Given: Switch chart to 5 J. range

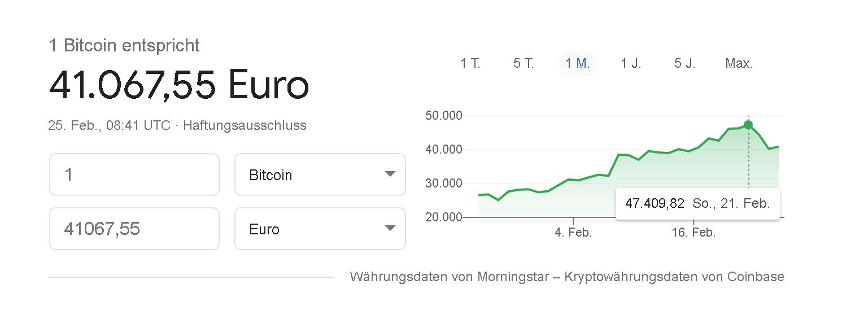Looking at the screenshot, I should coord(684,63).
